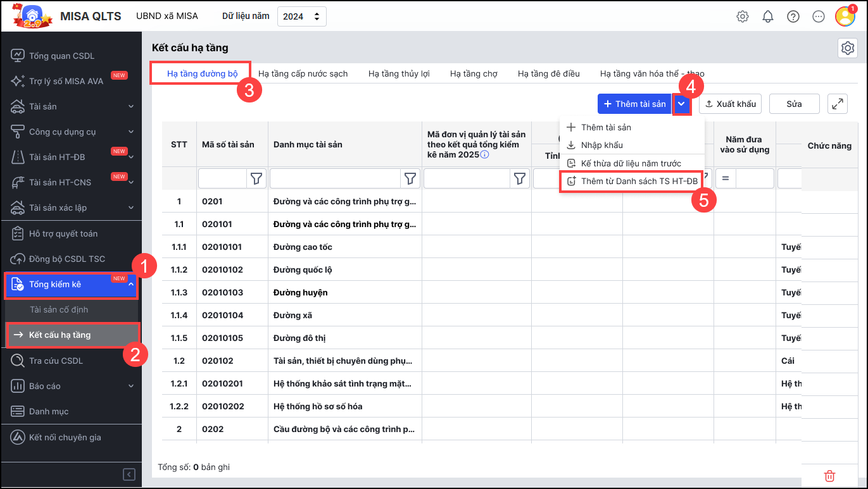Screen dimensions: 868x489
Task: Click the info icon beside năm 2025
Action: point(485,154)
